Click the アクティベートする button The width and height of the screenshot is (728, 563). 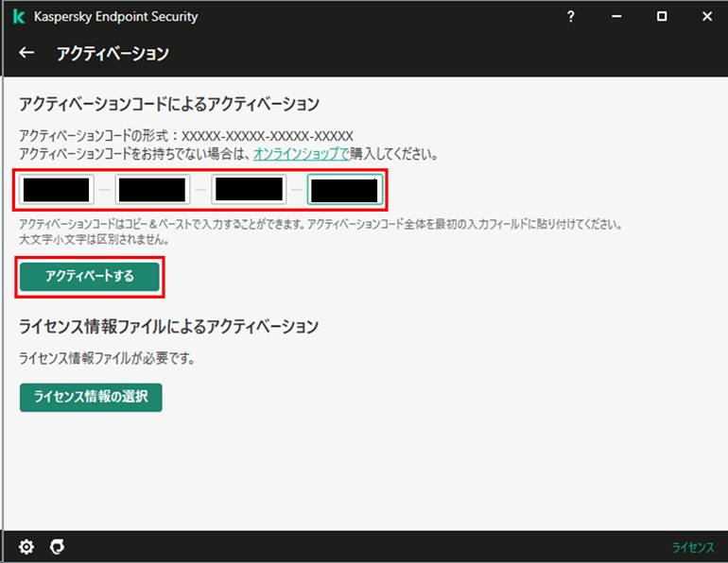click(90, 277)
